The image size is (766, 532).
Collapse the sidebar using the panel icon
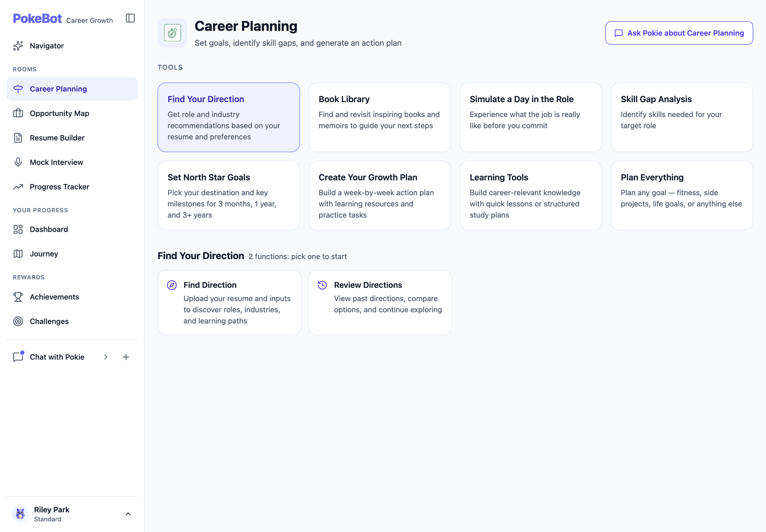point(130,18)
